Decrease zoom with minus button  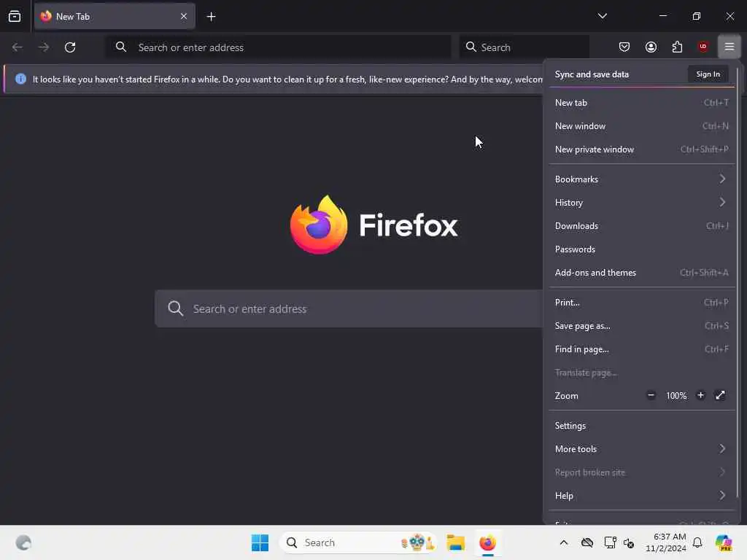[651, 395]
